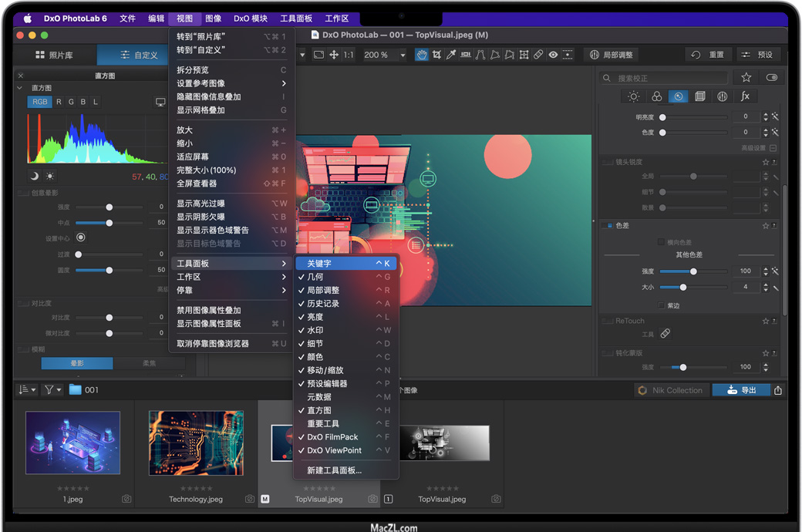Open the fx effects palette tab
This screenshot has height=532, width=802.
coord(745,96)
